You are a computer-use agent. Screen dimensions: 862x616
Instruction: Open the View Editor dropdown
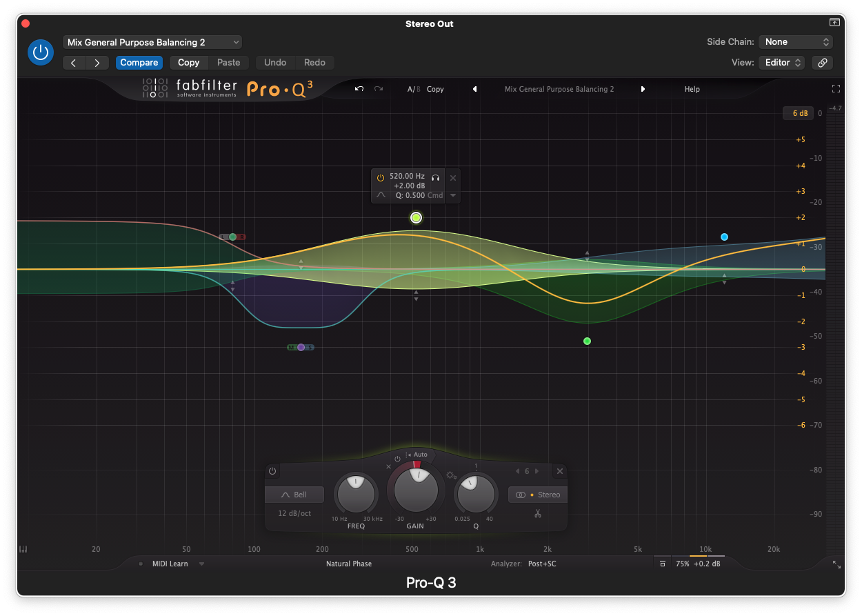(782, 62)
